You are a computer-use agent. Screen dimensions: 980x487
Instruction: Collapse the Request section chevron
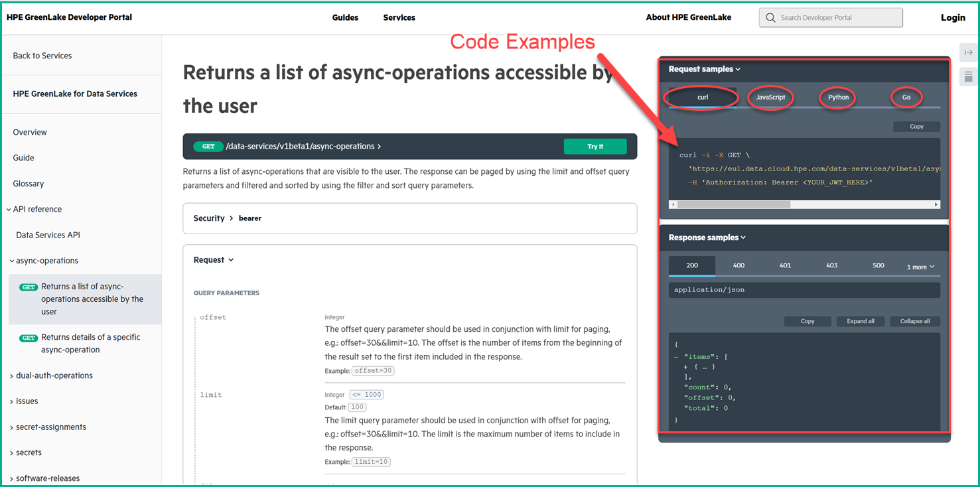[x=231, y=260]
